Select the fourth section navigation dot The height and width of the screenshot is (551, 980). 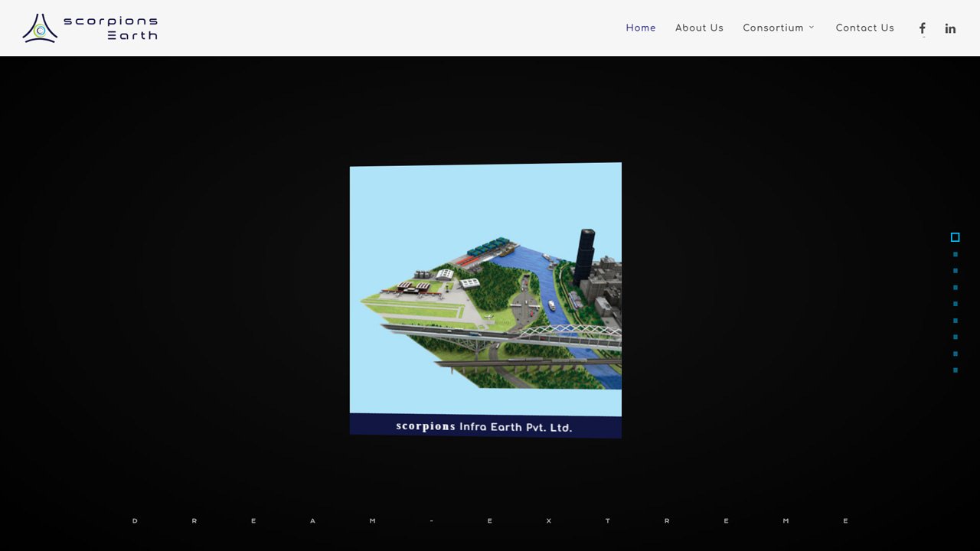pyautogui.click(x=955, y=288)
